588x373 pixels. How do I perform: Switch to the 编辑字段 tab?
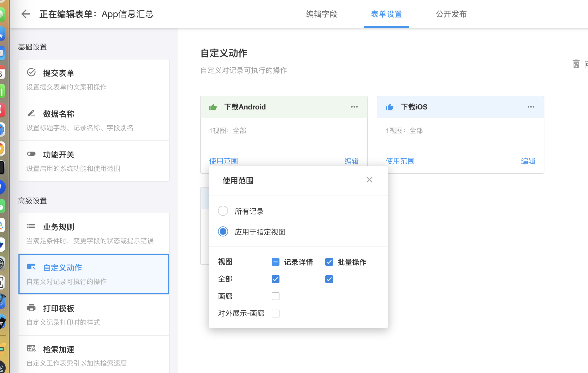pos(322,14)
